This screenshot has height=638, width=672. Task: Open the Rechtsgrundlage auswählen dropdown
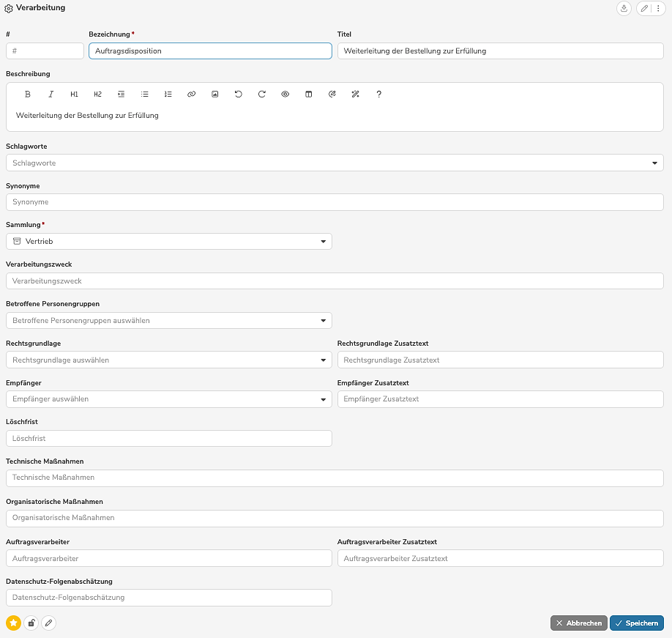click(x=323, y=360)
